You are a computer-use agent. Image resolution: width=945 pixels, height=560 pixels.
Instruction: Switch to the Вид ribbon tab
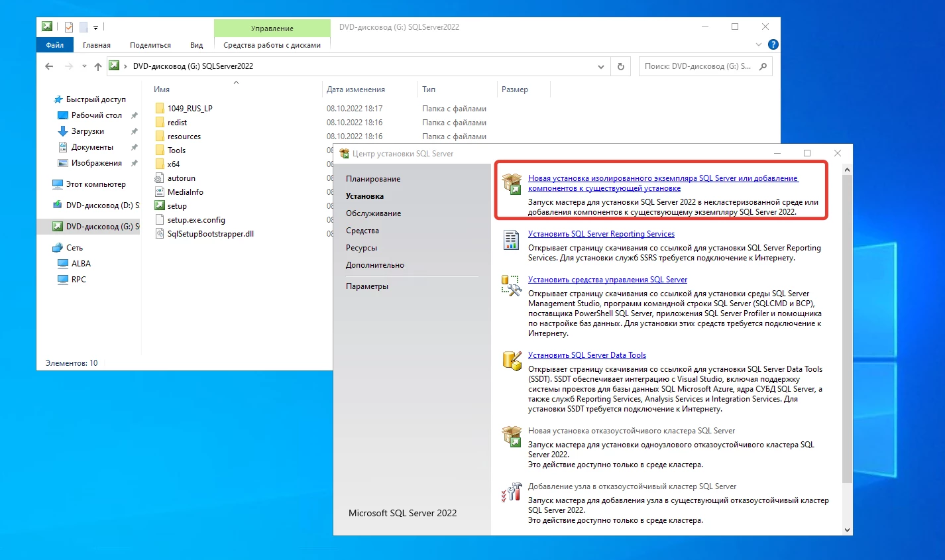click(x=196, y=45)
